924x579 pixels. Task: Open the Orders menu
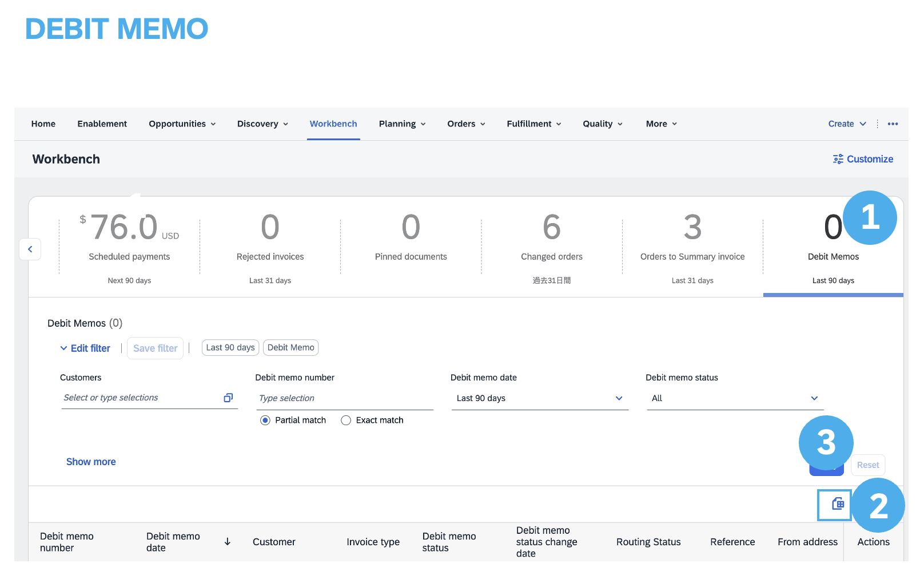pos(465,124)
